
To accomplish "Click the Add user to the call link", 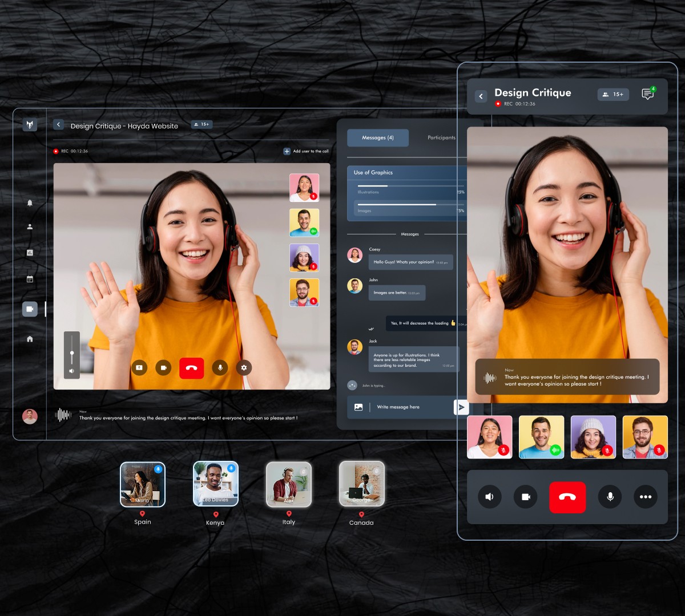I will [x=311, y=151].
